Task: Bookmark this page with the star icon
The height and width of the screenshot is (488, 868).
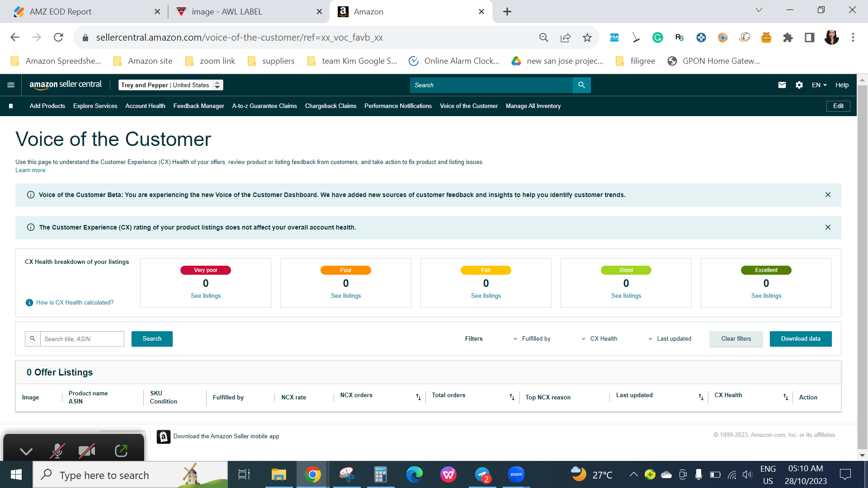Action: tap(587, 38)
